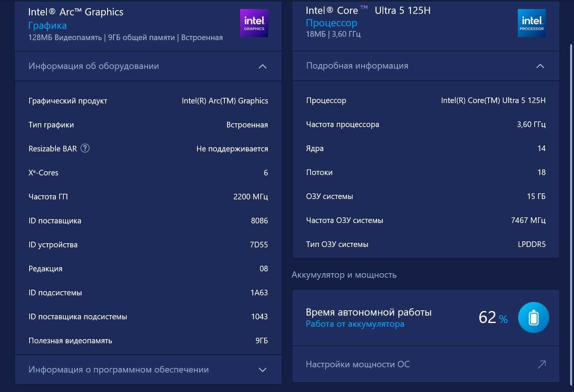Click the Частота ОЗУ системы label
Screen dimensions: 574x392
click(x=344, y=220)
